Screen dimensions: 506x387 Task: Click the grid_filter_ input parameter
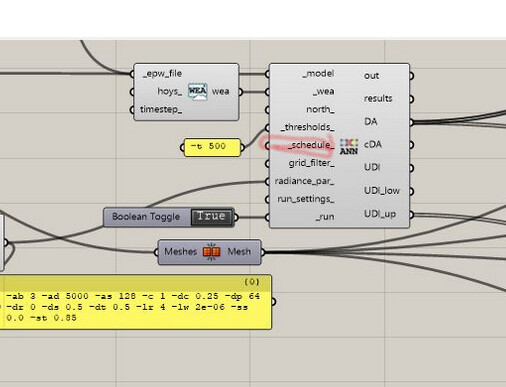[x=311, y=163]
